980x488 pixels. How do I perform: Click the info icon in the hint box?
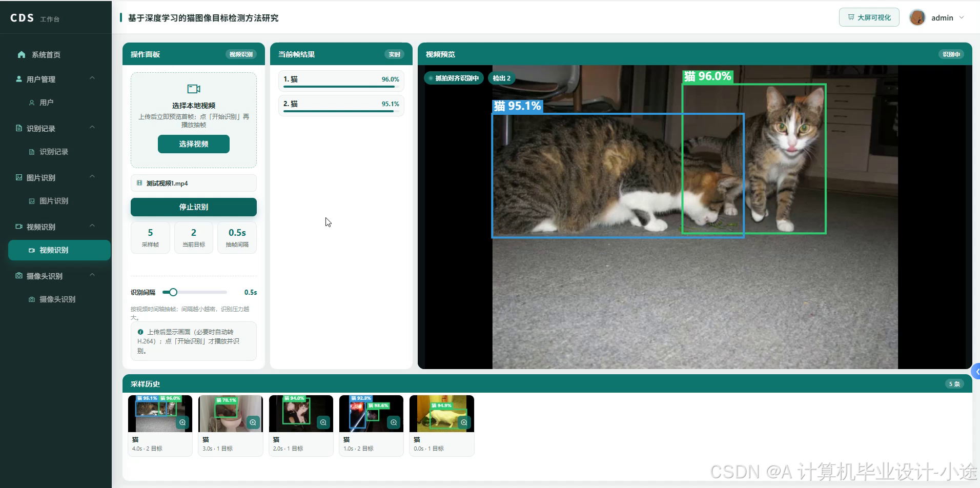pyautogui.click(x=140, y=332)
